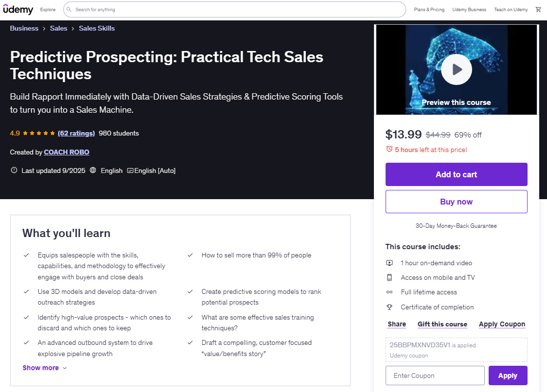Screen dimensions: 547x392
Task: Open Teach on Udemy
Action: tap(511, 9)
